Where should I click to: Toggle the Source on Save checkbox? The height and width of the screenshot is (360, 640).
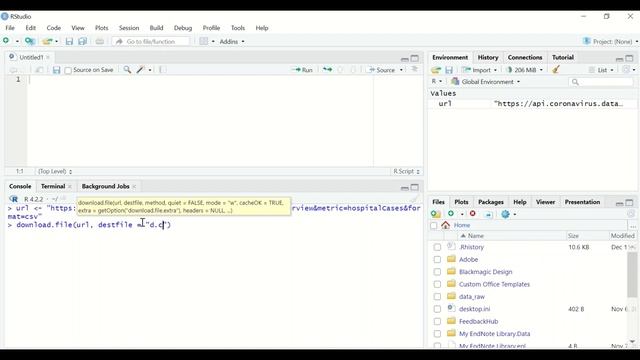pyautogui.click(x=68, y=70)
